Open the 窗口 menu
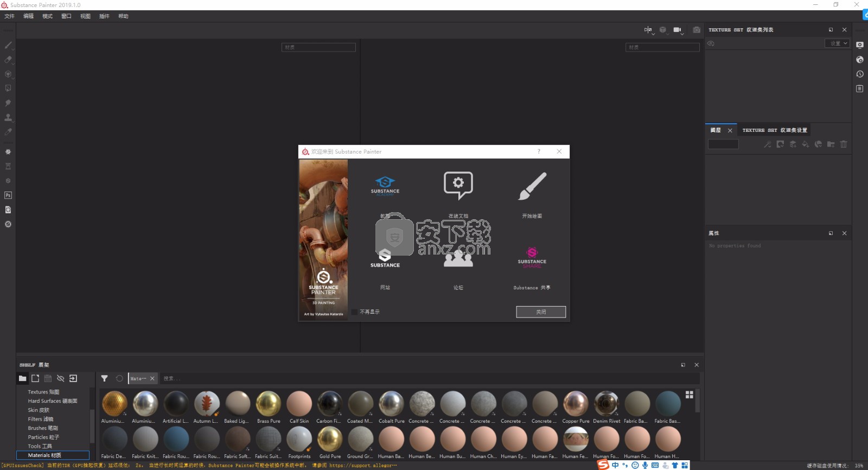 [66, 16]
